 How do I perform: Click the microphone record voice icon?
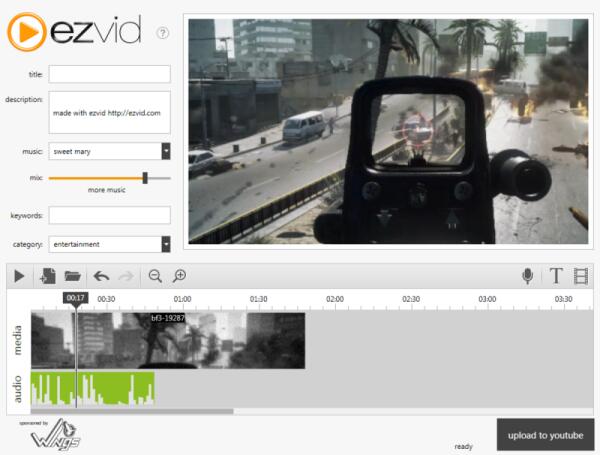click(x=527, y=276)
